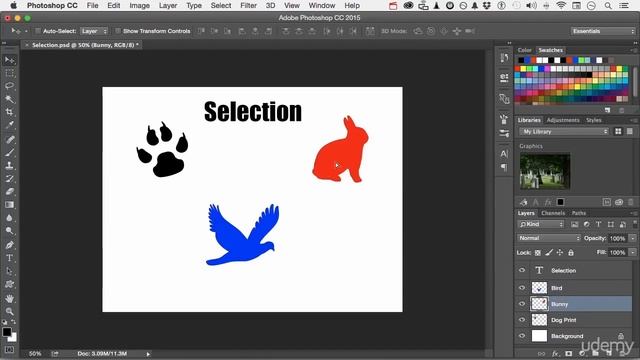Select the Magic Wand tool
640x360 pixels.
click(x=9, y=99)
